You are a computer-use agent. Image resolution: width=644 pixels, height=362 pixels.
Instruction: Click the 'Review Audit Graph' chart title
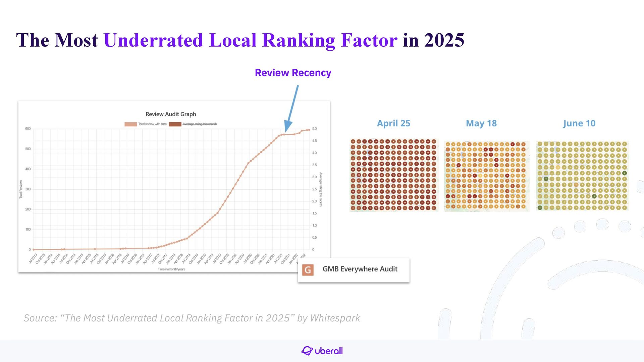[x=171, y=114]
